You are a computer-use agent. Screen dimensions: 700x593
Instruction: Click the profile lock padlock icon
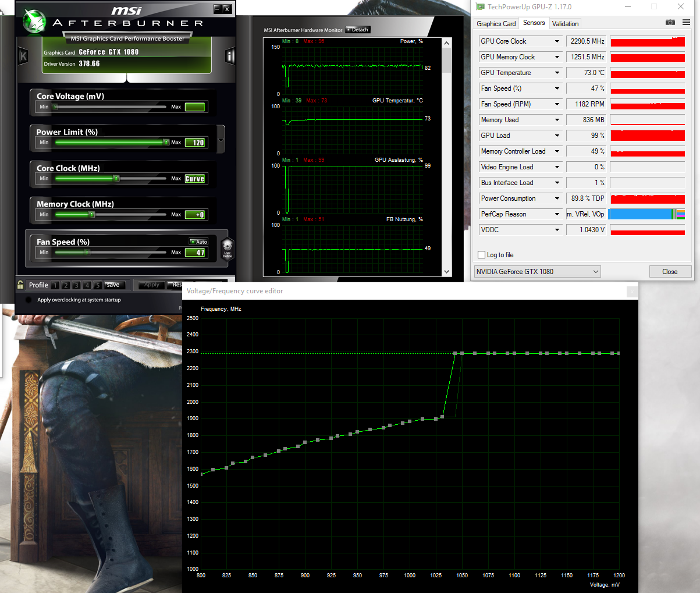21,285
